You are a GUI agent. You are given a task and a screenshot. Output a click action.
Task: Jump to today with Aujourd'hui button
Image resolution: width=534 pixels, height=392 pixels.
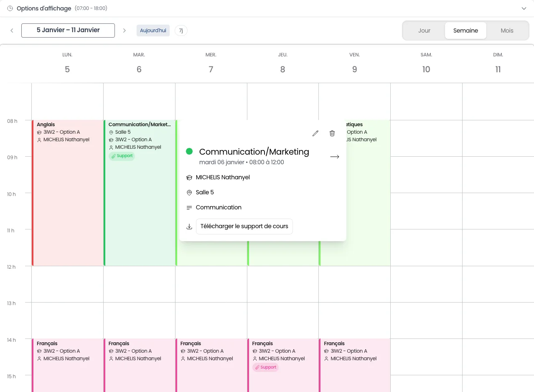(153, 31)
